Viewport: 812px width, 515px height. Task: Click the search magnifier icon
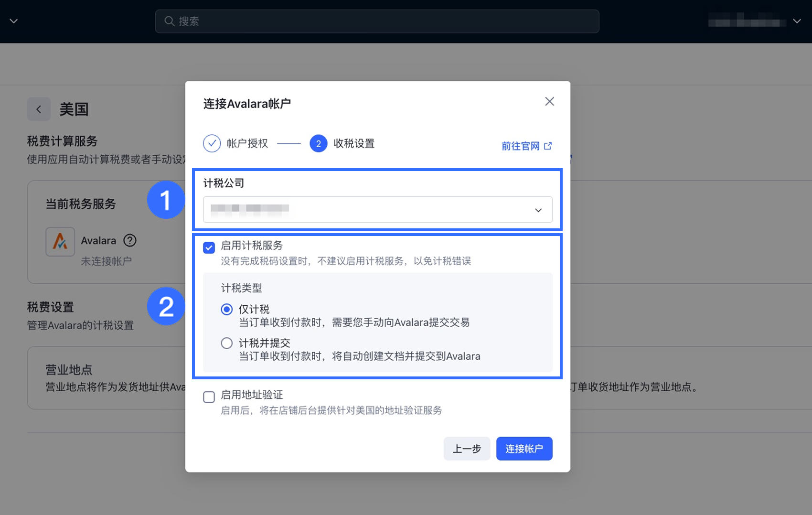point(169,21)
